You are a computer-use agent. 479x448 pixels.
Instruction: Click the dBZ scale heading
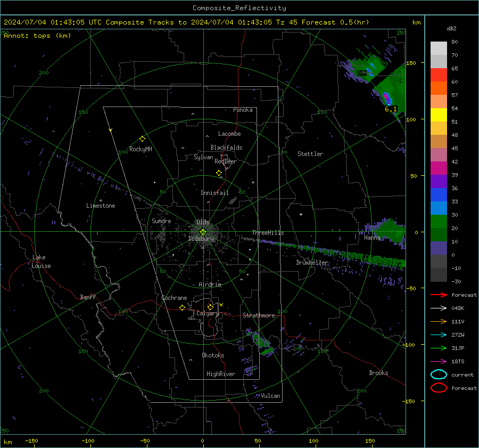[x=451, y=29]
